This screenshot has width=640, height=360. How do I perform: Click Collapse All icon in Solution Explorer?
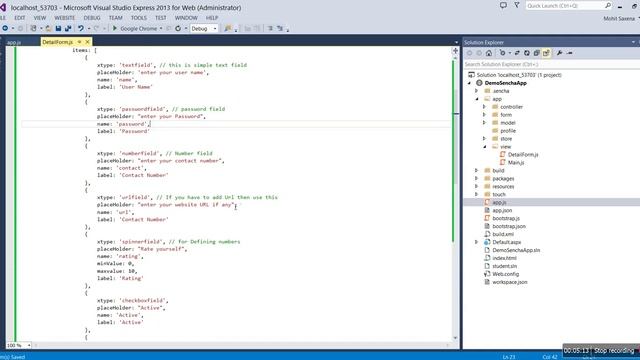(x=536, y=53)
